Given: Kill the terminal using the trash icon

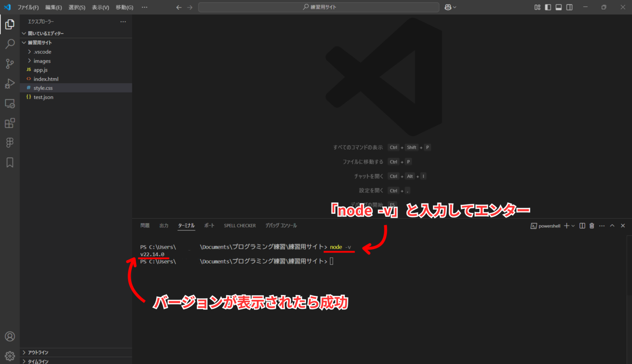Looking at the screenshot, I should 592,225.
